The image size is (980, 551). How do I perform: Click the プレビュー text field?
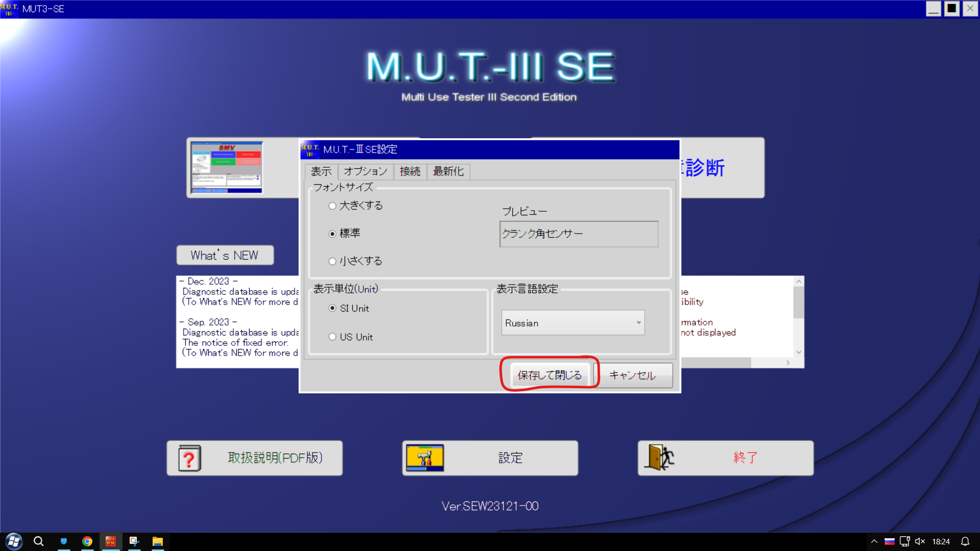[579, 234]
